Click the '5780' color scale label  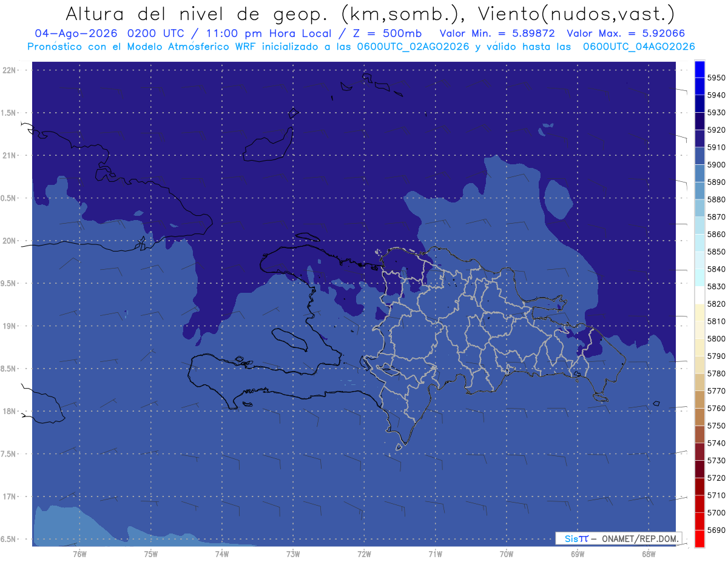[x=716, y=373]
